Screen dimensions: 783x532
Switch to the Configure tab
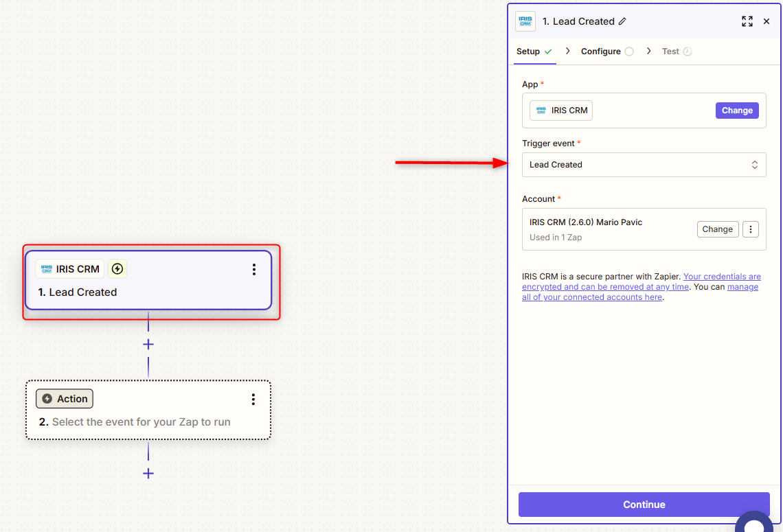click(601, 51)
